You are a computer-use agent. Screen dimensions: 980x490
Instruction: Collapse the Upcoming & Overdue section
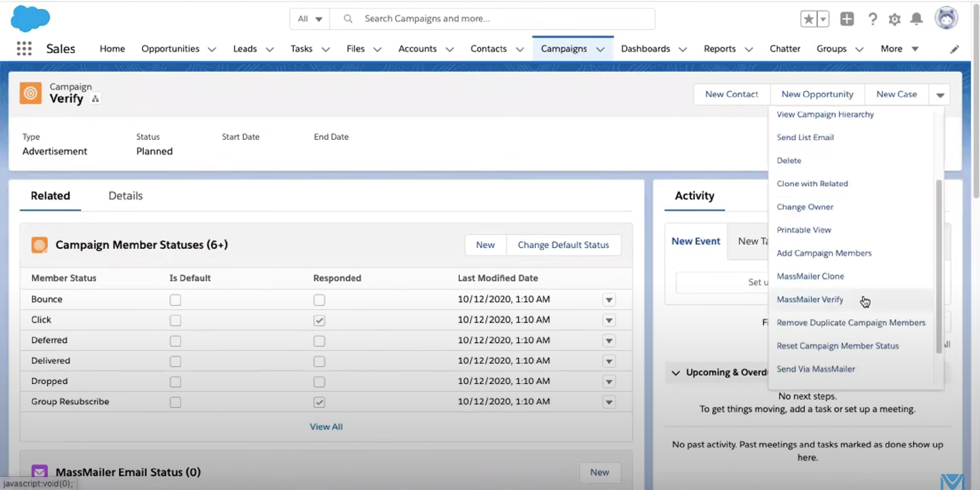tap(675, 373)
